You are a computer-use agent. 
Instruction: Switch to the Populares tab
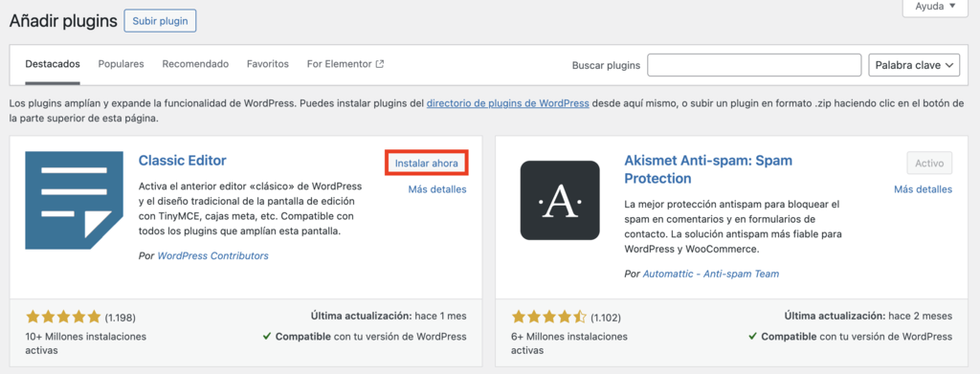tap(122, 64)
